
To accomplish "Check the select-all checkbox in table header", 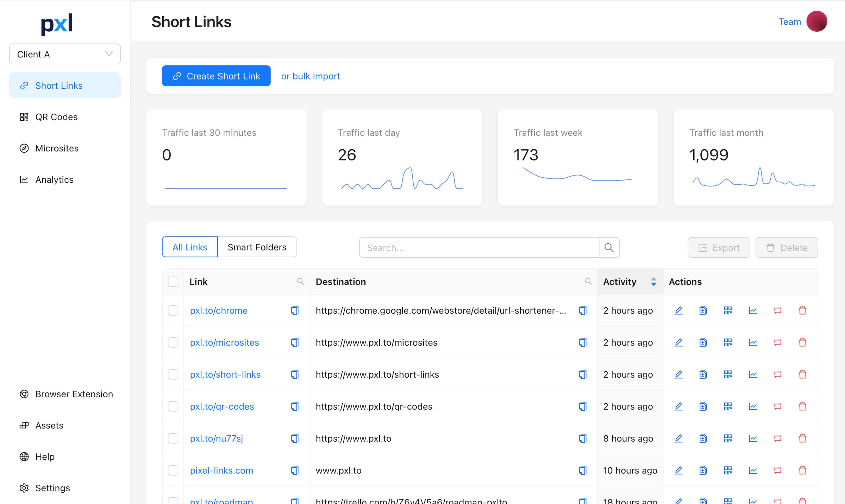I will click(173, 282).
